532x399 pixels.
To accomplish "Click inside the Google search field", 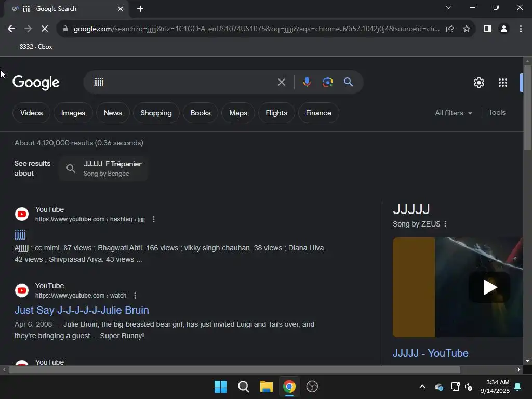I will [x=183, y=82].
